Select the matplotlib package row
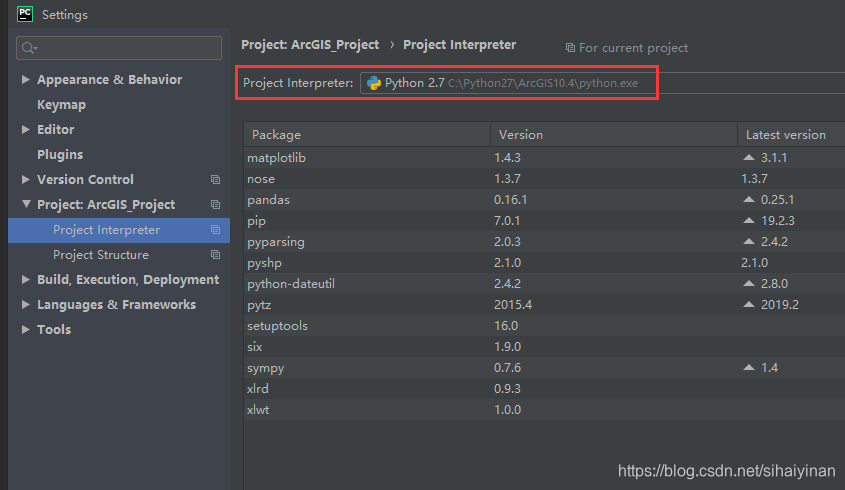845x490 pixels. tap(544, 157)
